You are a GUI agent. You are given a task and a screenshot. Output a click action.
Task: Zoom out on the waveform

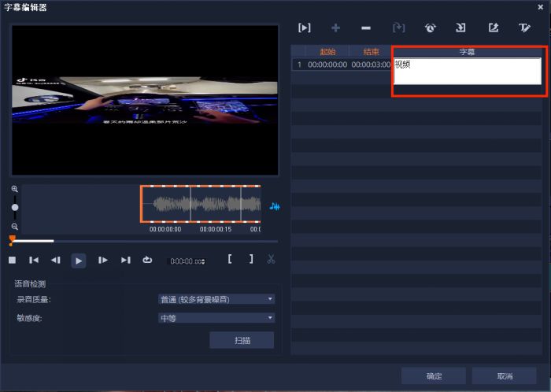pyautogui.click(x=14, y=227)
